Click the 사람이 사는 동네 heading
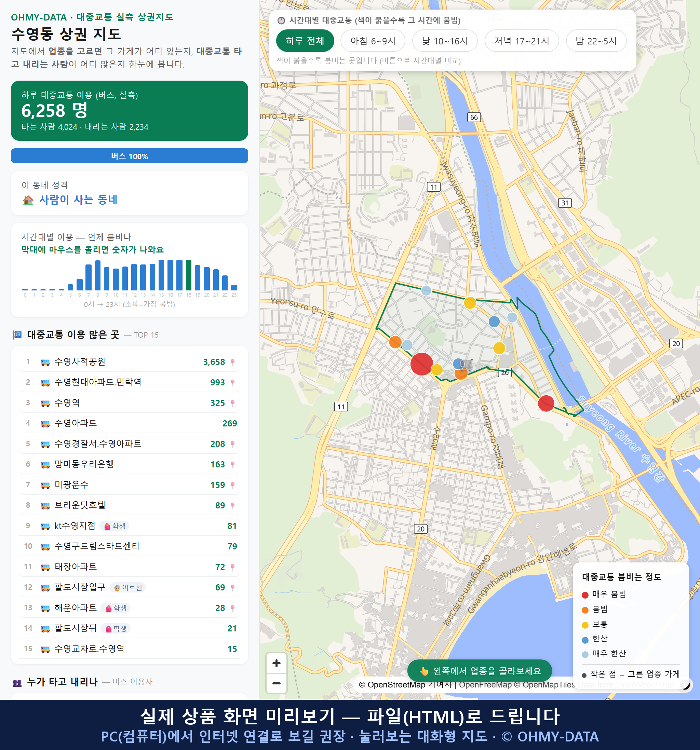700x750 pixels. pos(79,200)
